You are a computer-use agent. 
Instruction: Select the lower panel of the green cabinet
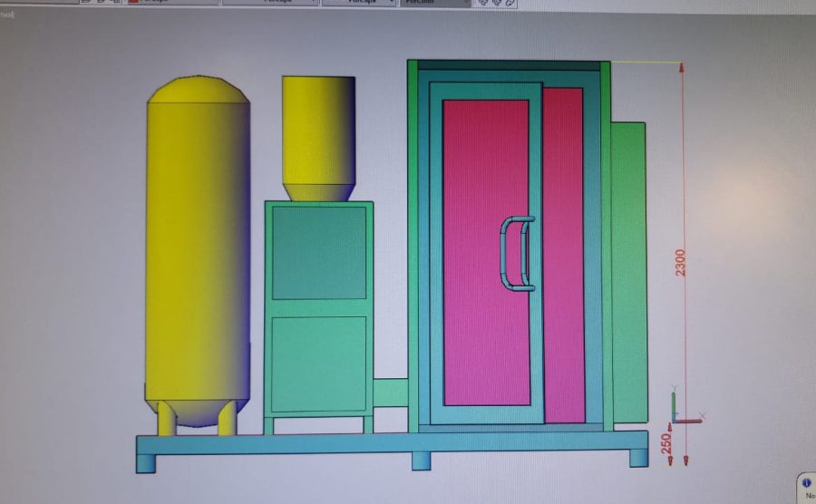click(318, 364)
